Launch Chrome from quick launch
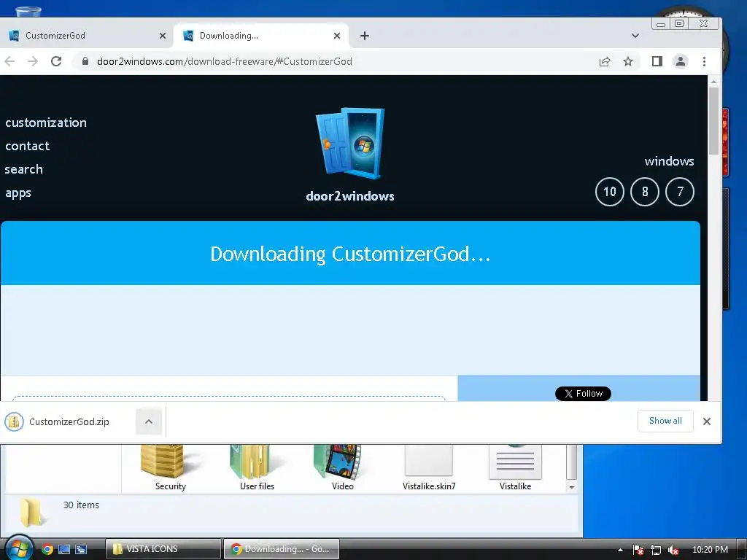 pos(47,549)
